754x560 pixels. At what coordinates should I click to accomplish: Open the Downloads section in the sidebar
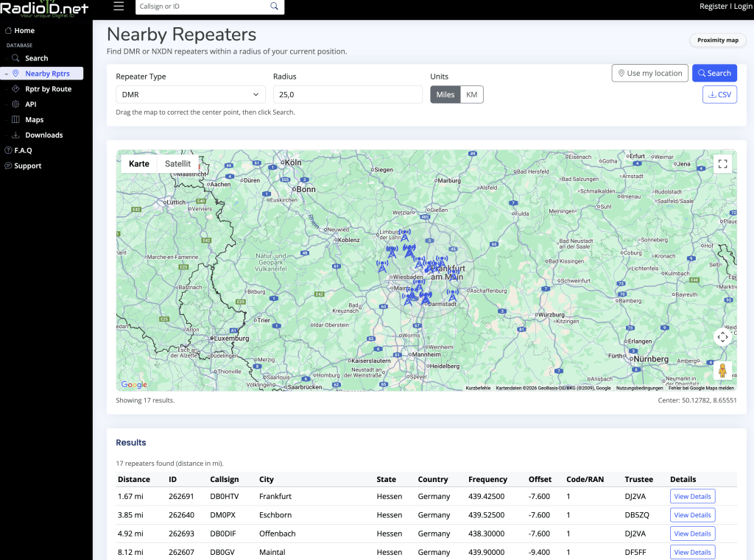(x=43, y=135)
